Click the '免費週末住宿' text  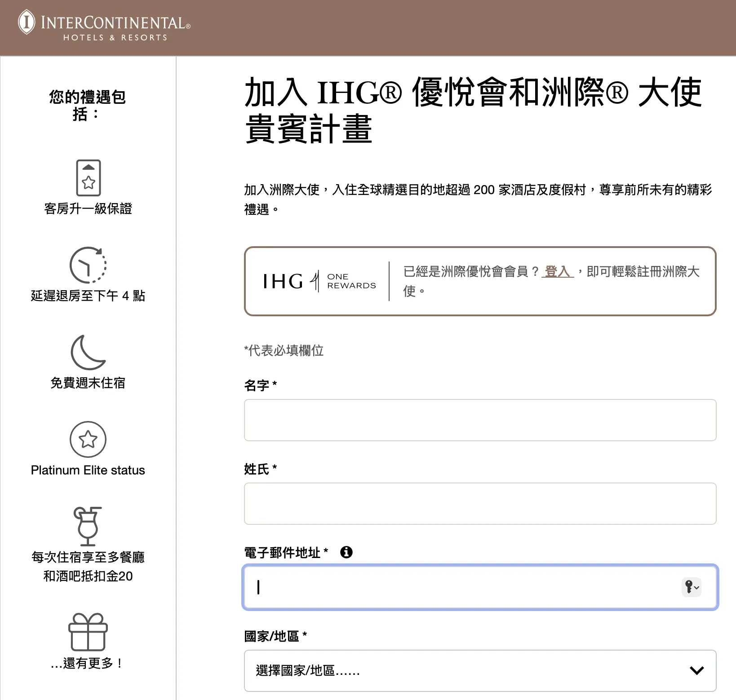(88, 383)
